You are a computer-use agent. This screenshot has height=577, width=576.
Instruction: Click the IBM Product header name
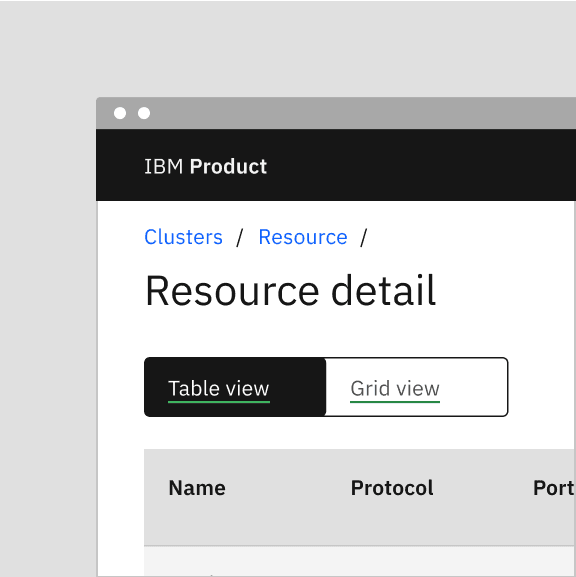205,166
